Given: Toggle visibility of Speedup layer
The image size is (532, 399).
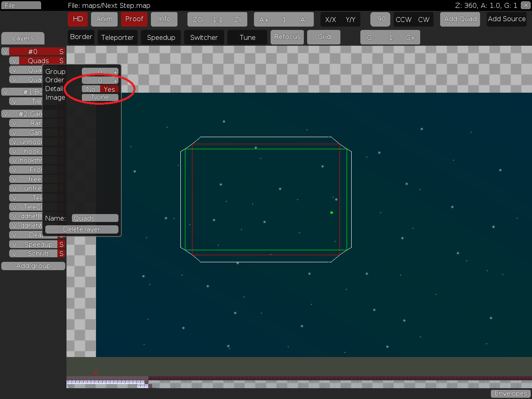Looking at the screenshot, I should (14, 244).
